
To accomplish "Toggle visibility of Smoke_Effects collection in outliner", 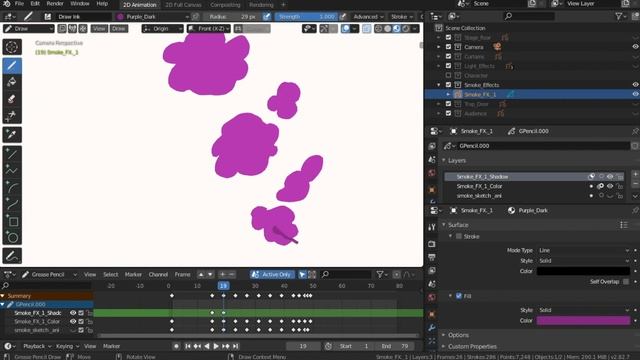I will click(635, 85).
